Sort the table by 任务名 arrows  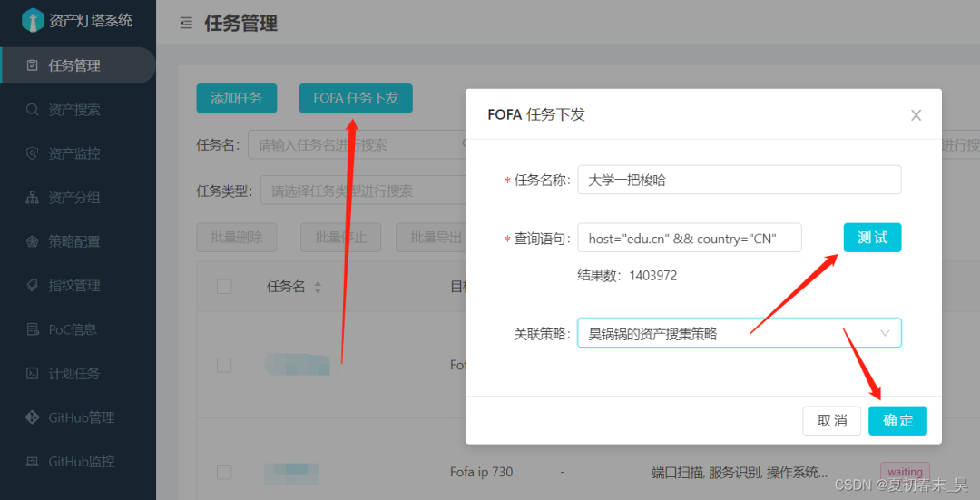pos(318,287)
